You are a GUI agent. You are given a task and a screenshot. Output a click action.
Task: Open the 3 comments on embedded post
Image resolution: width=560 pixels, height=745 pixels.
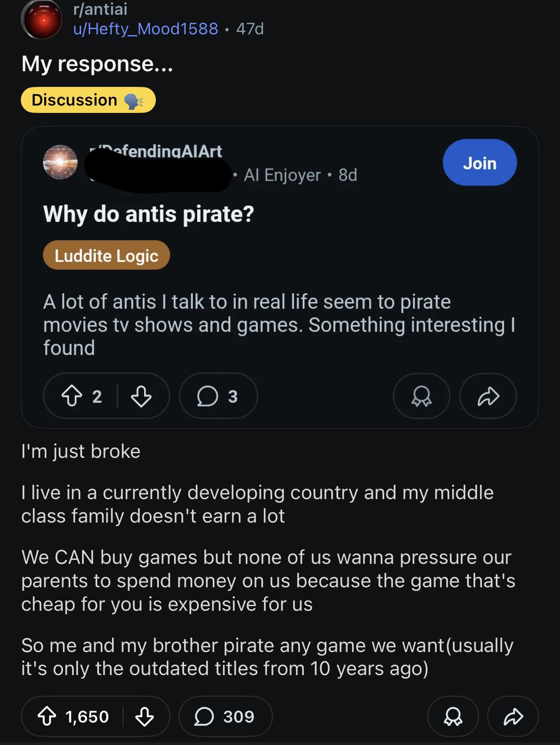218,396
